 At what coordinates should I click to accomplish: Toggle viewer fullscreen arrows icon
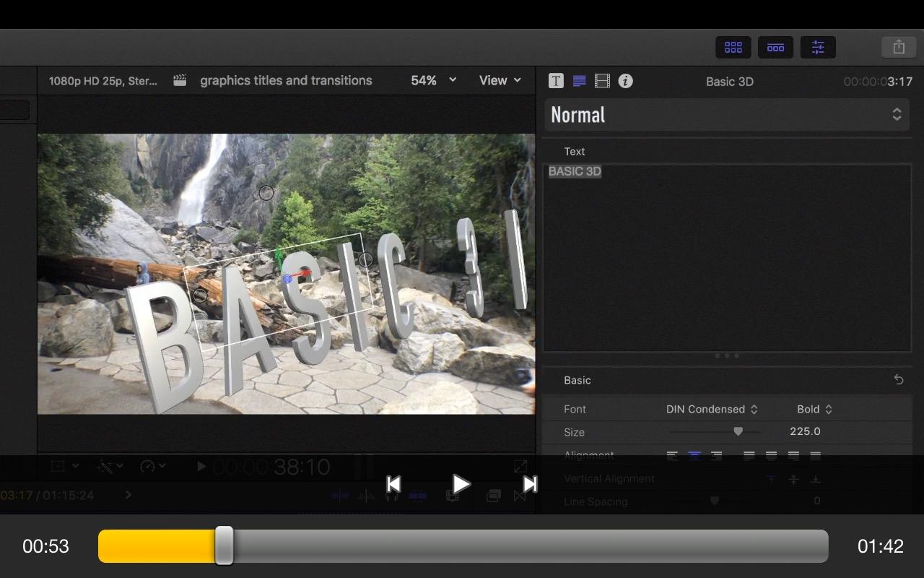click(x=520, y=467)
